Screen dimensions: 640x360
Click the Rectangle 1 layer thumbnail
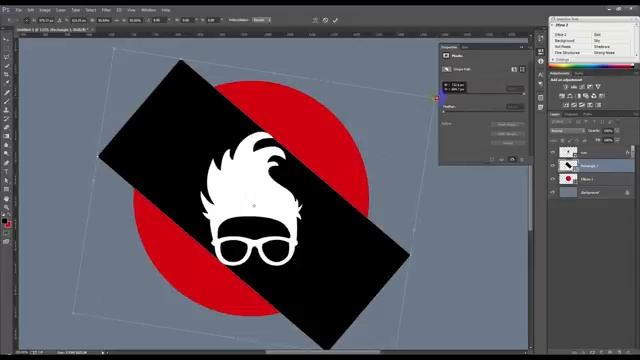coord(568,166)
